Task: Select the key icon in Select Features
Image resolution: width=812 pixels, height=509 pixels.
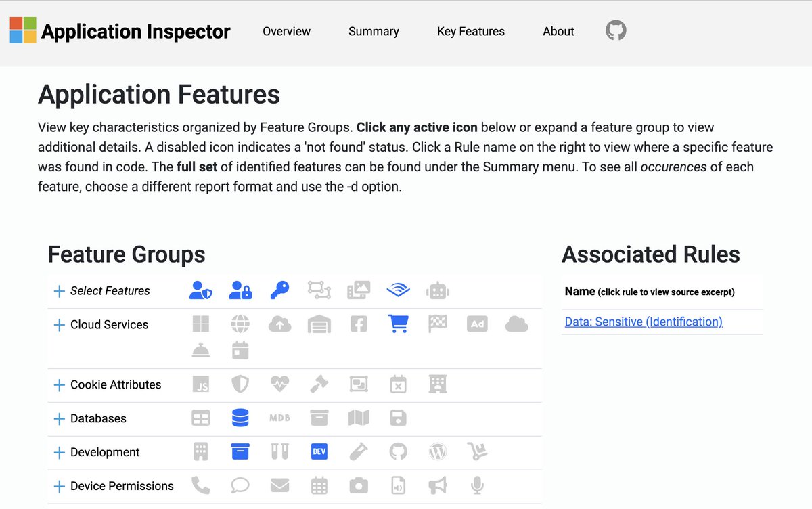Action: [x=279, y=290]
